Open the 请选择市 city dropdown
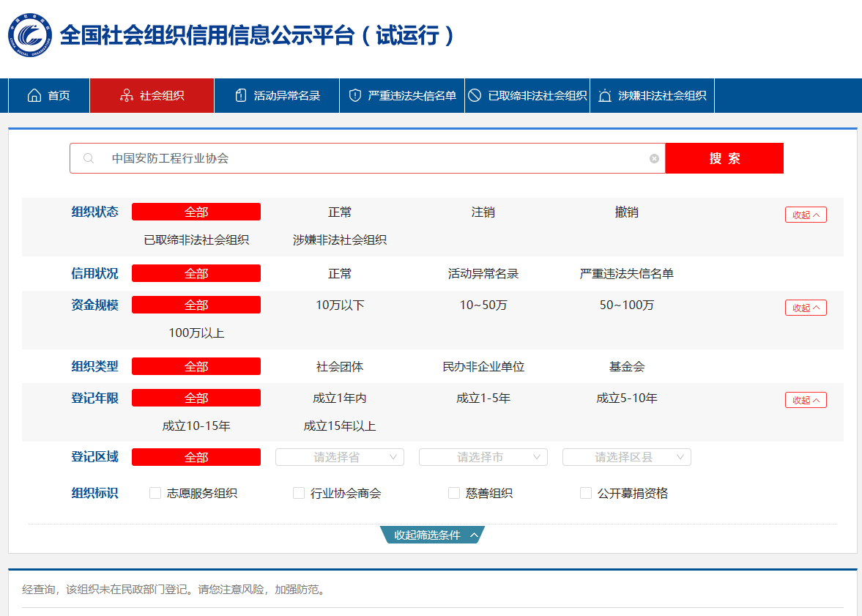The image size is (862, 616). (483, 457)
